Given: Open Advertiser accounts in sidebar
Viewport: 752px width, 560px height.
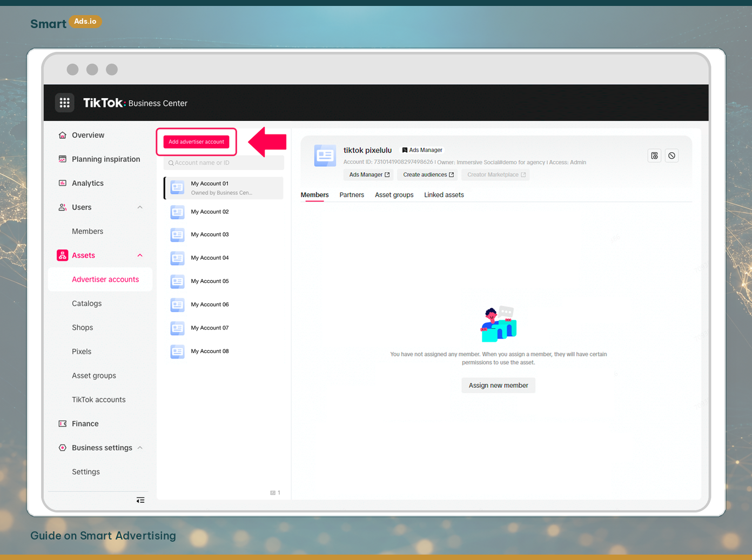Looking at the screenshot, I should click(x=100, y=280).
